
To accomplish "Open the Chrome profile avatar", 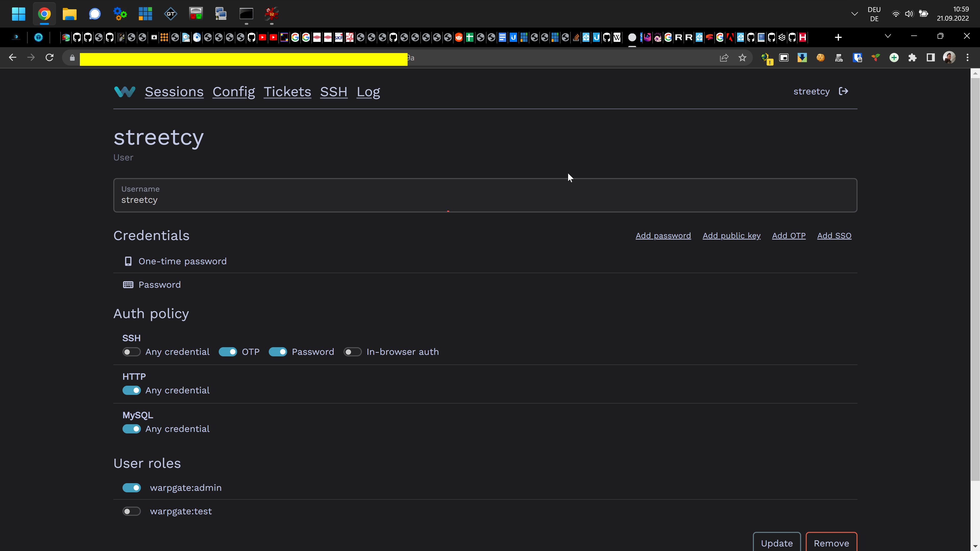I will (949, 57).
